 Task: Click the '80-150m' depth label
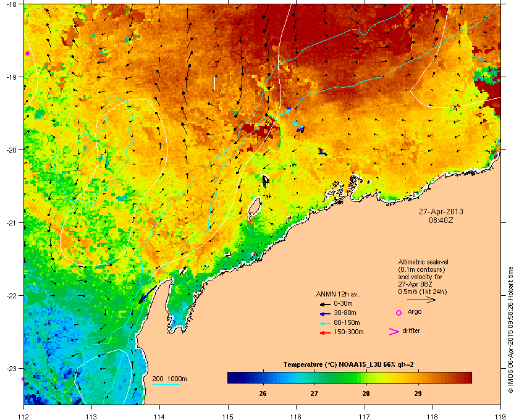tap(347, 322)
